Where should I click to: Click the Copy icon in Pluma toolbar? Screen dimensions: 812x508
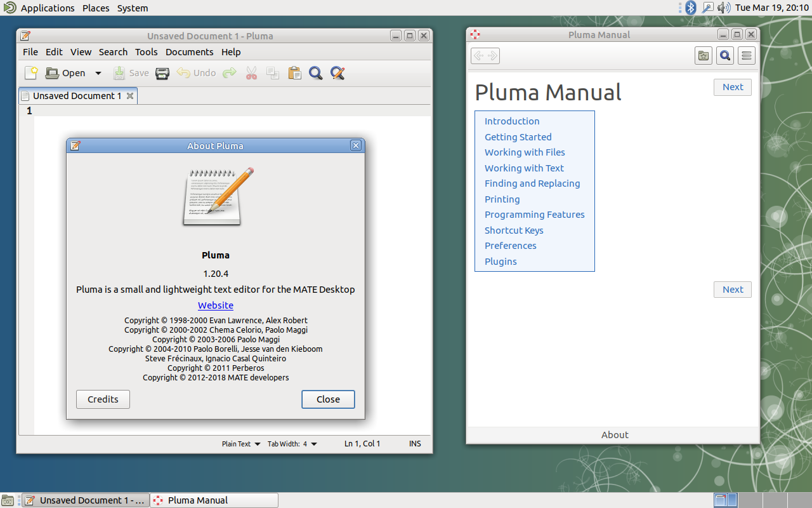[x=273, y=73]
